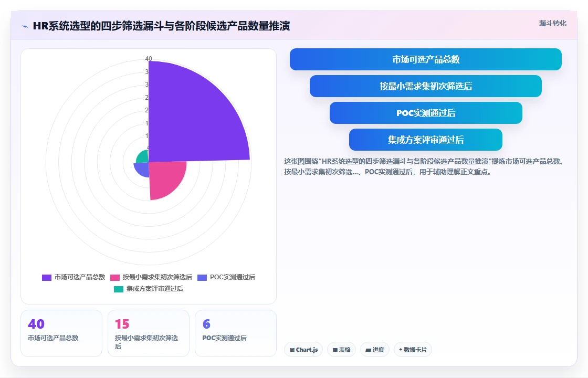Open the card showing 6
Image resolution: width=588 pixels, height=378 pixels.
click(236, 333)
